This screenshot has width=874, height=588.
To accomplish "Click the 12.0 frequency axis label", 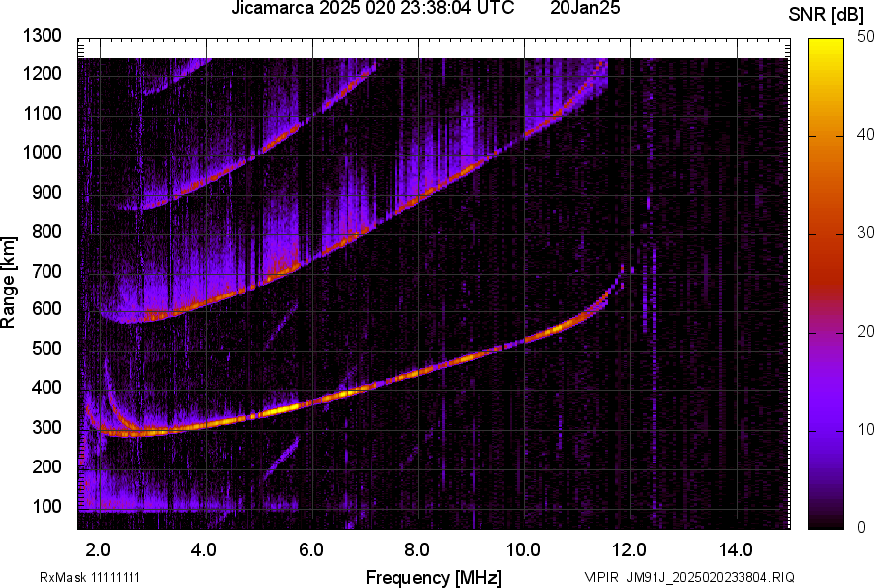I will tap(630, 550).
